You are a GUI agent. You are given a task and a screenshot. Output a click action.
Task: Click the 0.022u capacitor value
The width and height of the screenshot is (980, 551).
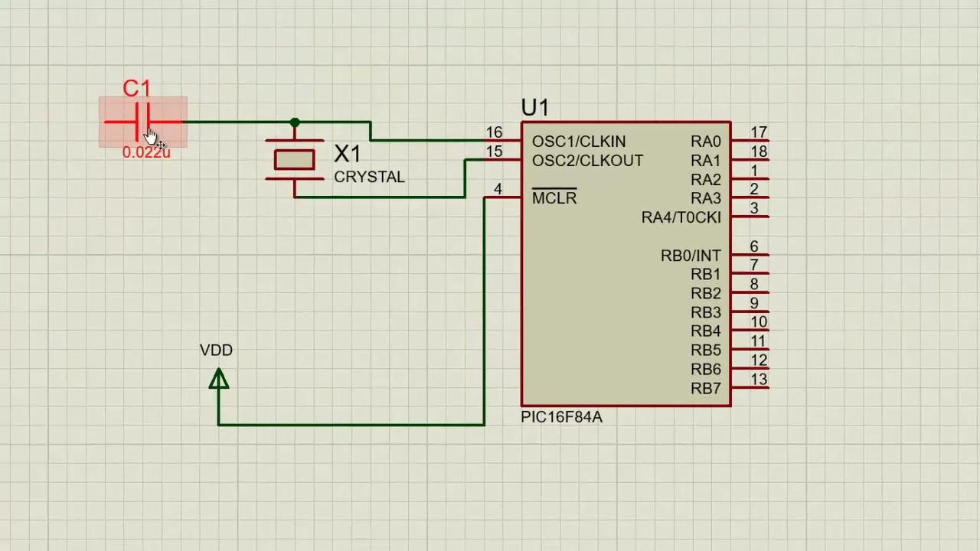tap(146, 152)
